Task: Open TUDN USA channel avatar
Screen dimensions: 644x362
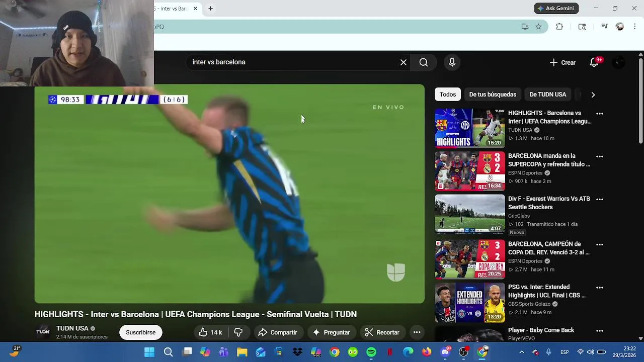Action: (43, 332)
